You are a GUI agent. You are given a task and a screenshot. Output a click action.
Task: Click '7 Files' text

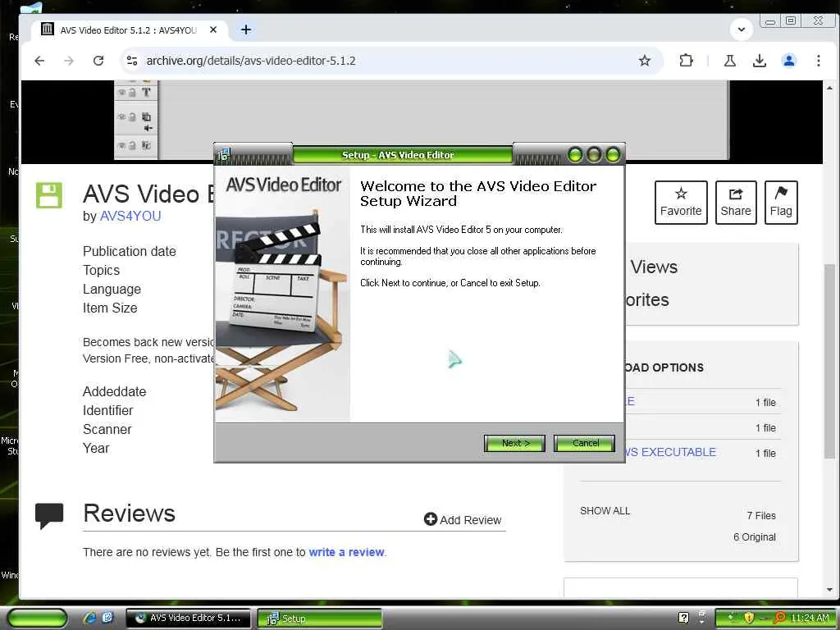(761, 515)
